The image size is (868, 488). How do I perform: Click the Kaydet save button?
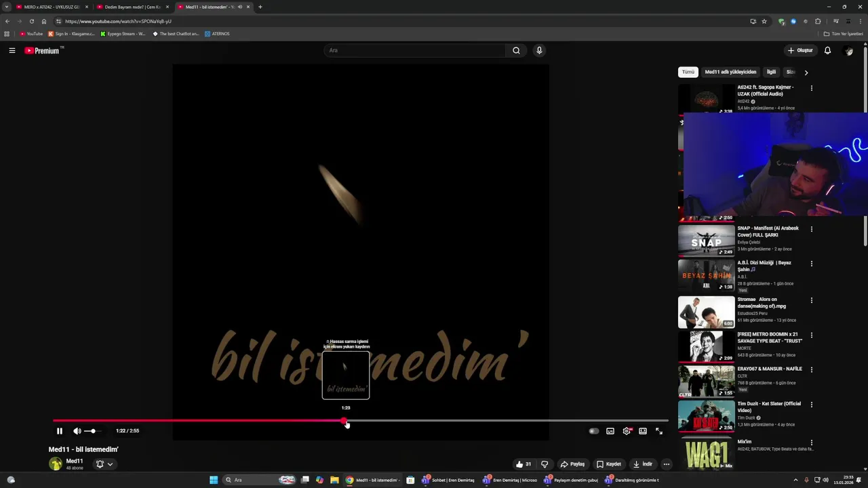click(x=609, y=464)
